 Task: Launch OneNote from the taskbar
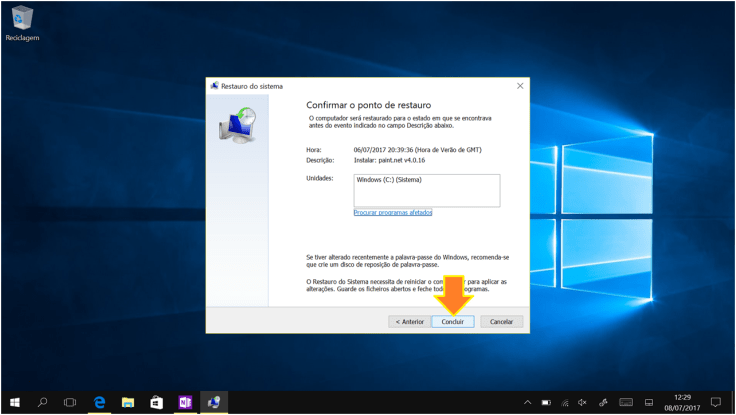pyautogui.click(x=185, y=402)
